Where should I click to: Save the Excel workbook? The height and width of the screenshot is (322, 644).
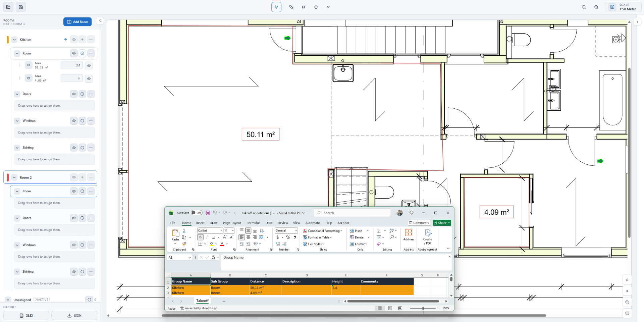(x=208, y=213)
